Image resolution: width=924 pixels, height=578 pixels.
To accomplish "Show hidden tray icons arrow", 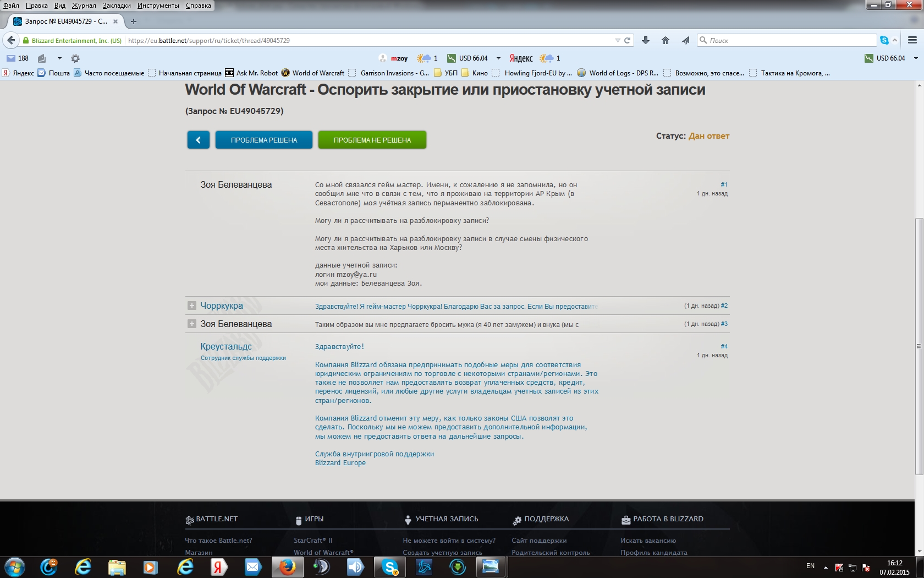I will pos(826,567).
